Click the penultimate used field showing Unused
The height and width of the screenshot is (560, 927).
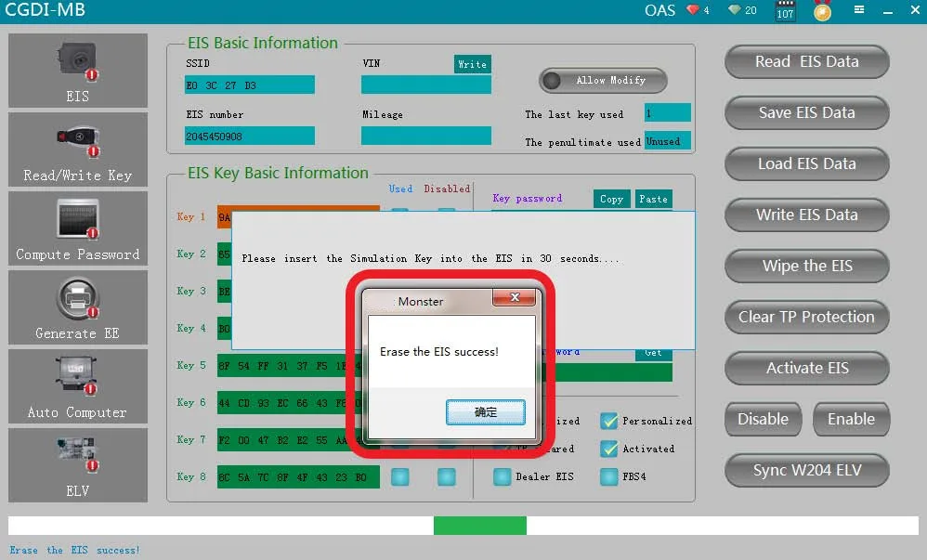click(x=668, y=141)
